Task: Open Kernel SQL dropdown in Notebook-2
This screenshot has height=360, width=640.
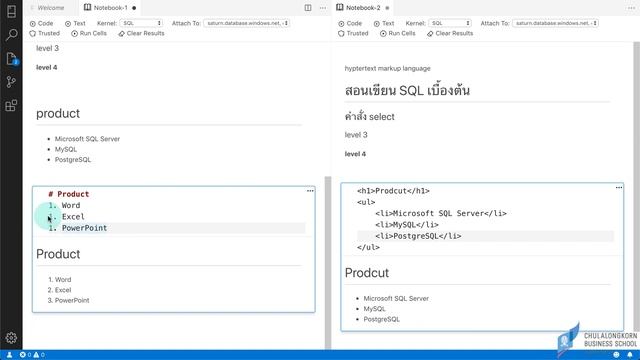Action: click(x=450, y=23)
